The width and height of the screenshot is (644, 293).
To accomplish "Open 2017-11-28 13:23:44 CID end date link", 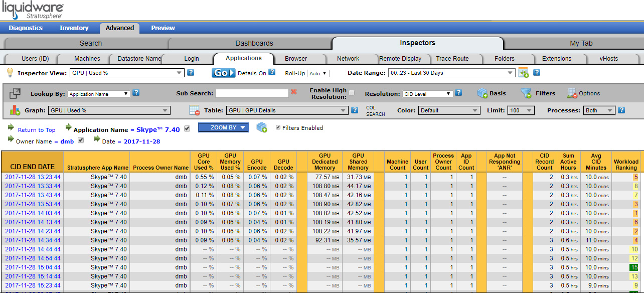I will pos(33,177).
